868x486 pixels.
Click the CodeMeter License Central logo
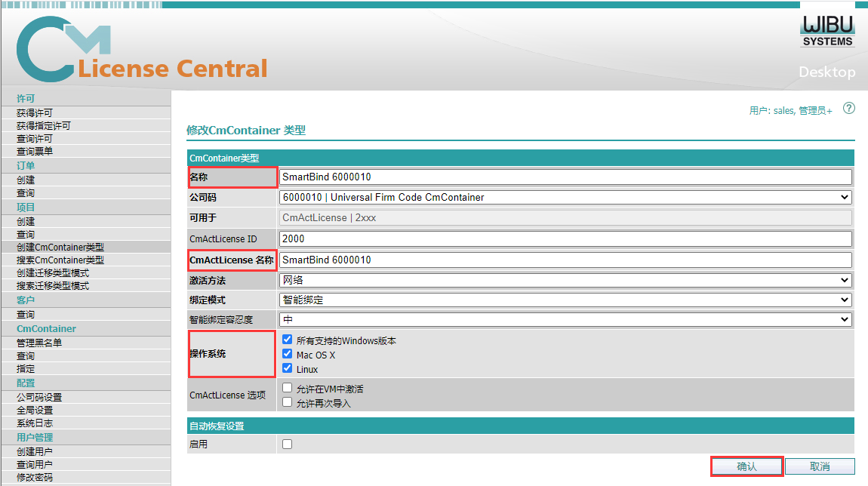pos(142,49)
